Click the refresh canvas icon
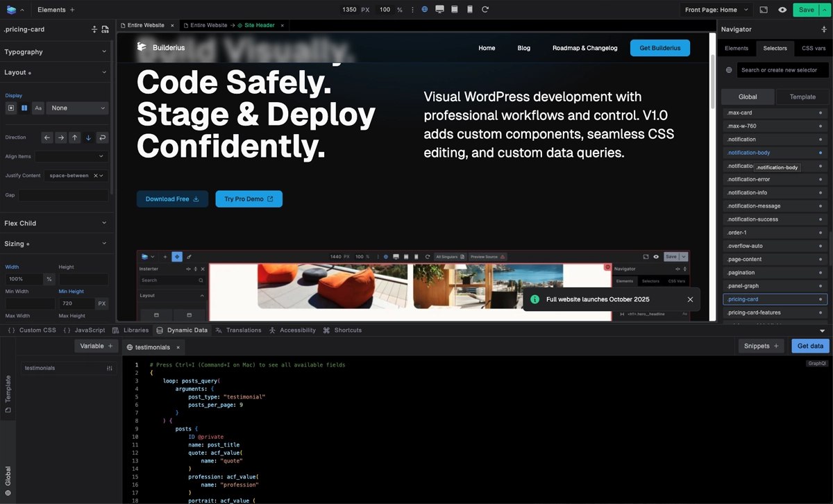Screen dimensions: 833x504 coord(485,10)
